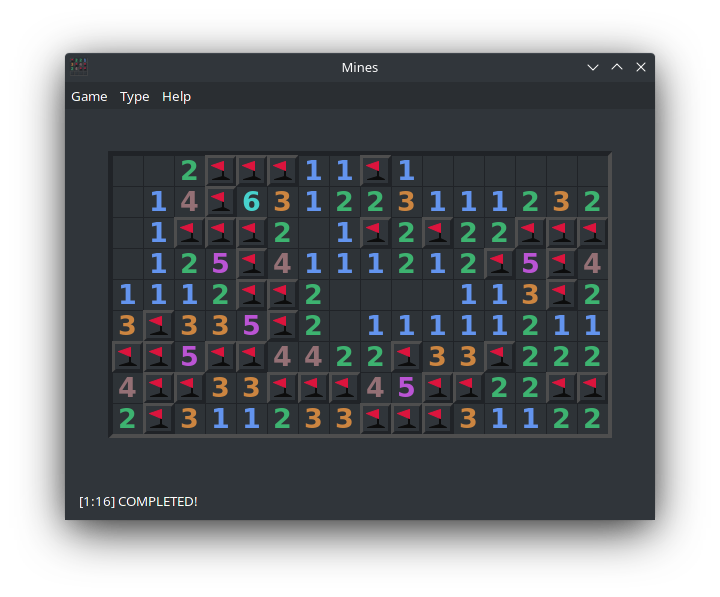Viewport: 720px width, 597px height.
Task: Click the purple 5 in the eighth row
Action: click(x=406, y=388)
